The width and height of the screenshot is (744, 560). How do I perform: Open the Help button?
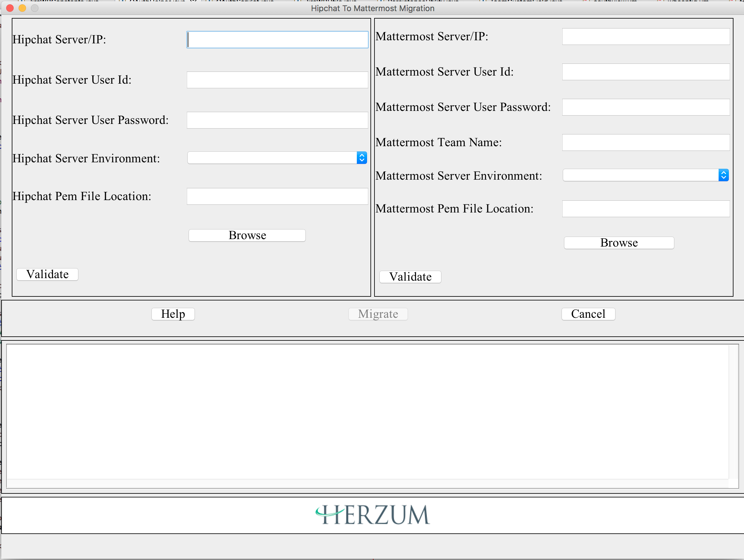pyautogui.click(x=173, y=314)
